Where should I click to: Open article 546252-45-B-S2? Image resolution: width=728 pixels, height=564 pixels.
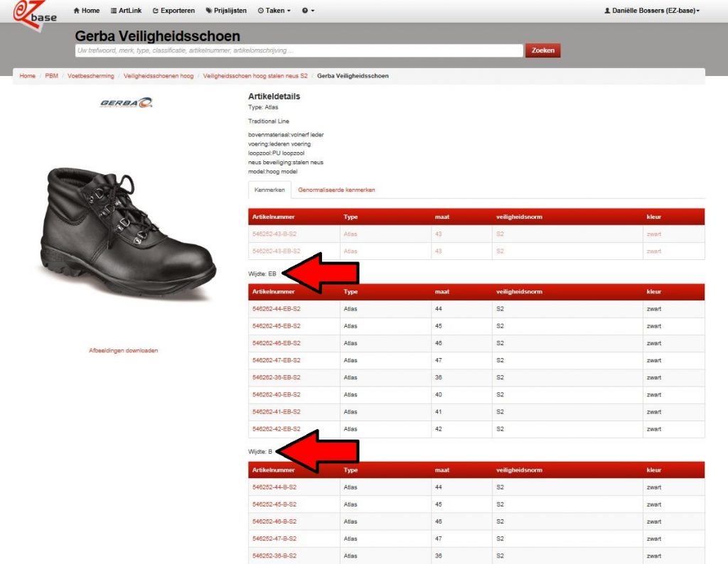point(274,504)
